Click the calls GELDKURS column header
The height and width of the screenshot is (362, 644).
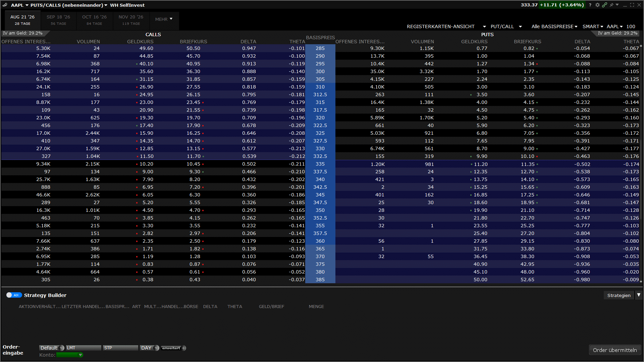[140, 42]
